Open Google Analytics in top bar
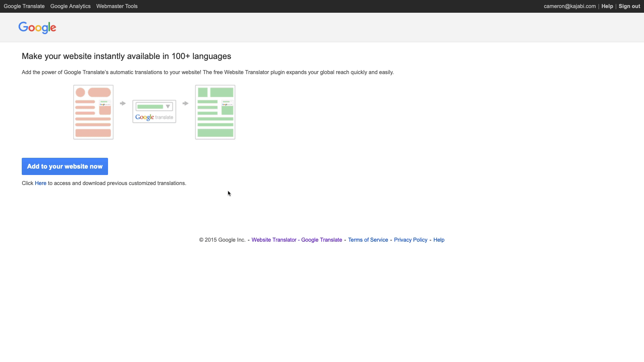 tap(70, 6)
